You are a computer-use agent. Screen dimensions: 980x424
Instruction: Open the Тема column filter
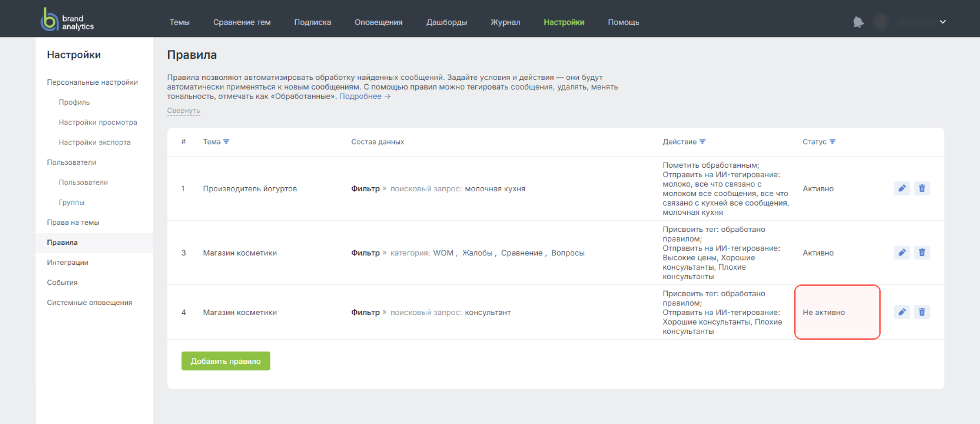[x=226, y=141]
